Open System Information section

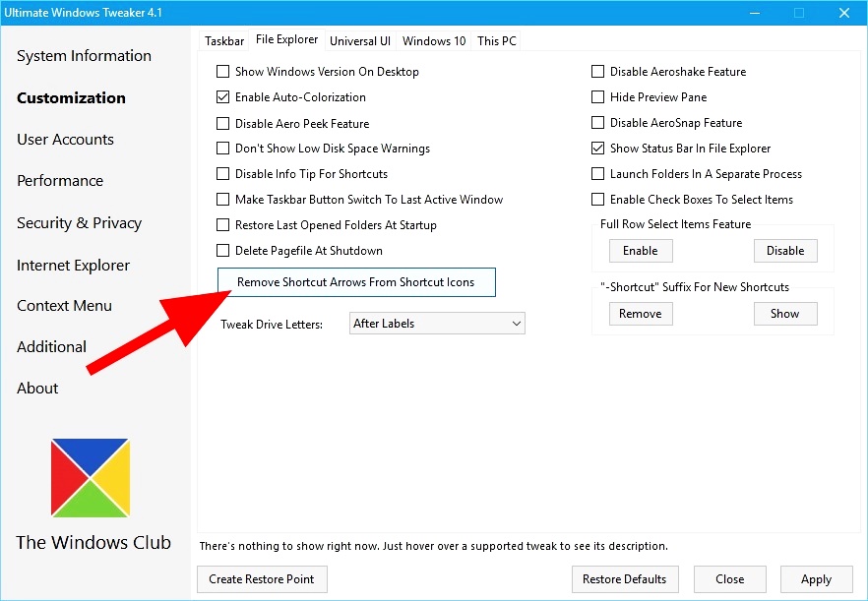pos(85,56)
